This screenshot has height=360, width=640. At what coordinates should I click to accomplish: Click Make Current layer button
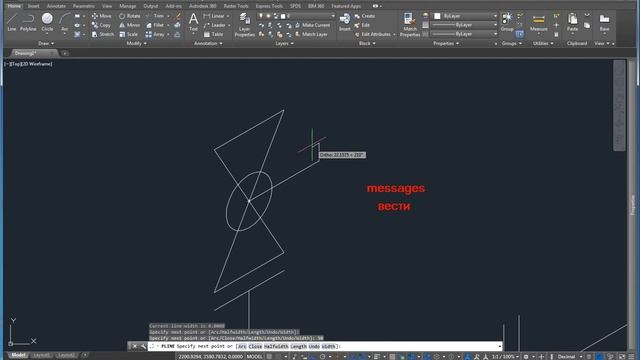click(x=313, y=25)
